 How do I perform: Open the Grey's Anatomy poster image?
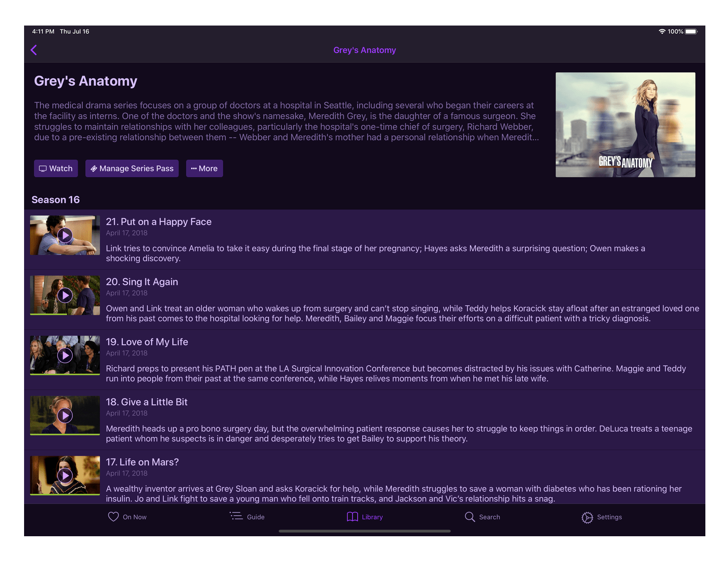(625, 125)
